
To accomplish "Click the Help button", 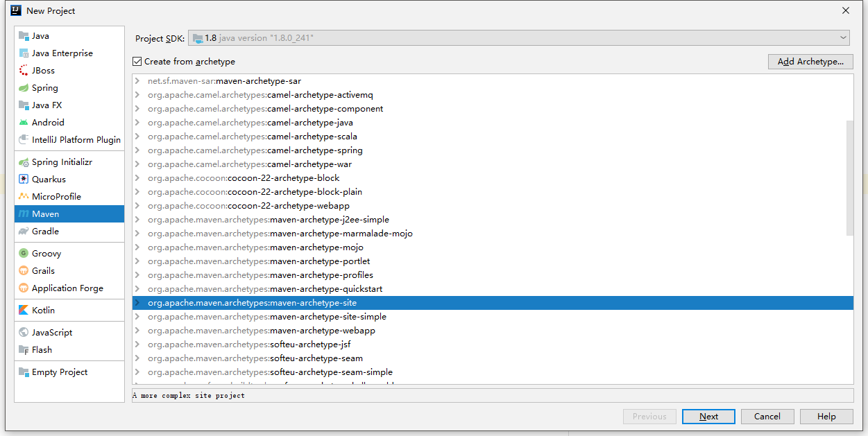I will (826, 417).
